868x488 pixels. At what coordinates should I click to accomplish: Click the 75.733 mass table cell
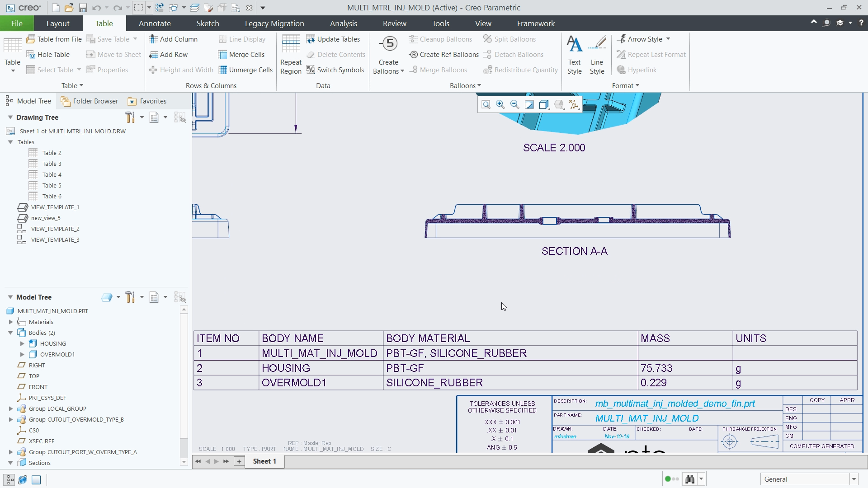[685, 368]
